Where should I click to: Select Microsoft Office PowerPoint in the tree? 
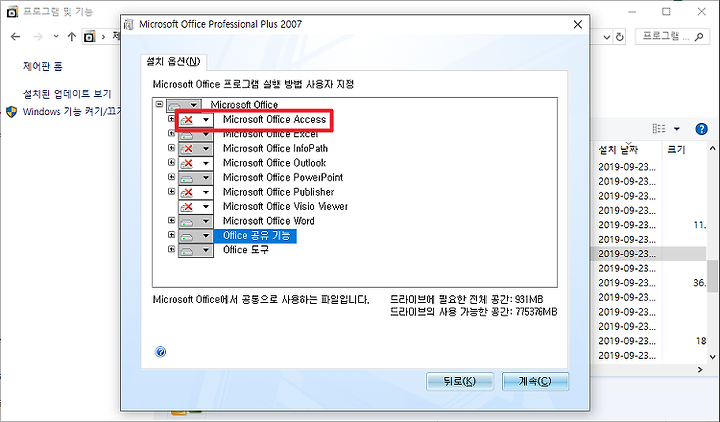(x=283, y=177)
